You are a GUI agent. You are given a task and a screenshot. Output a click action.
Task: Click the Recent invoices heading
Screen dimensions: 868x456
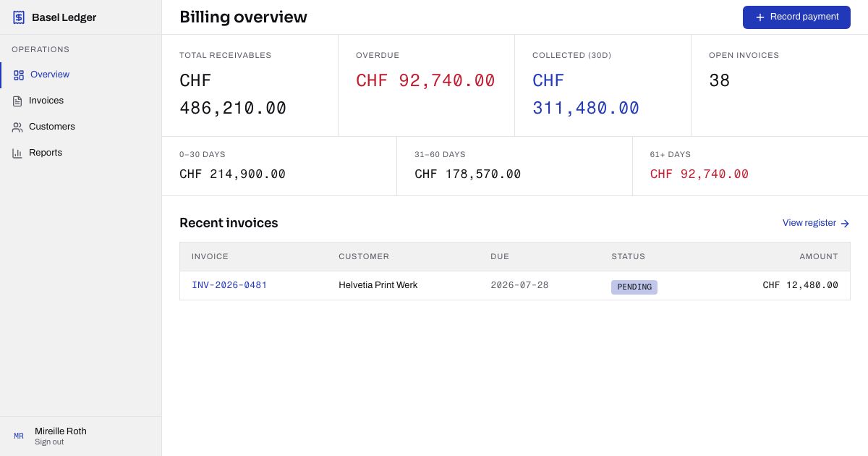pyautogui.click(x=229, y=223)
